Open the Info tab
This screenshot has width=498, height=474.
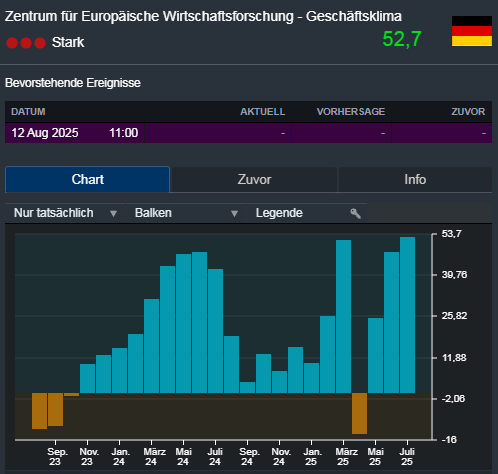coord(415,180)
